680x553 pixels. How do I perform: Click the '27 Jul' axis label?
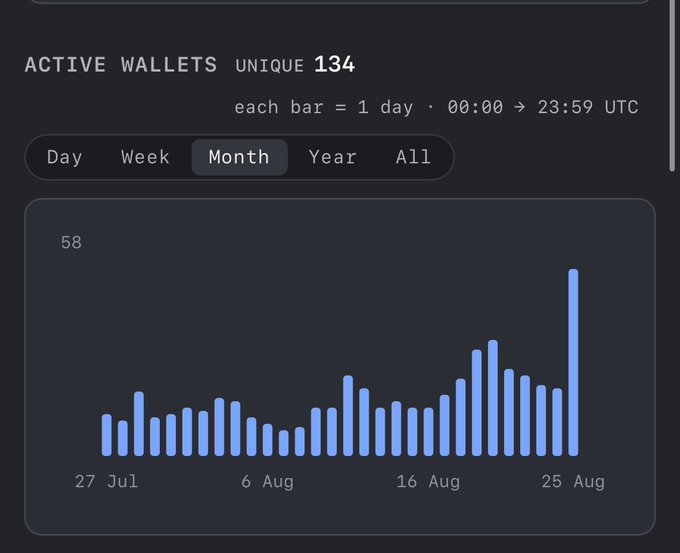click(107, 481)
